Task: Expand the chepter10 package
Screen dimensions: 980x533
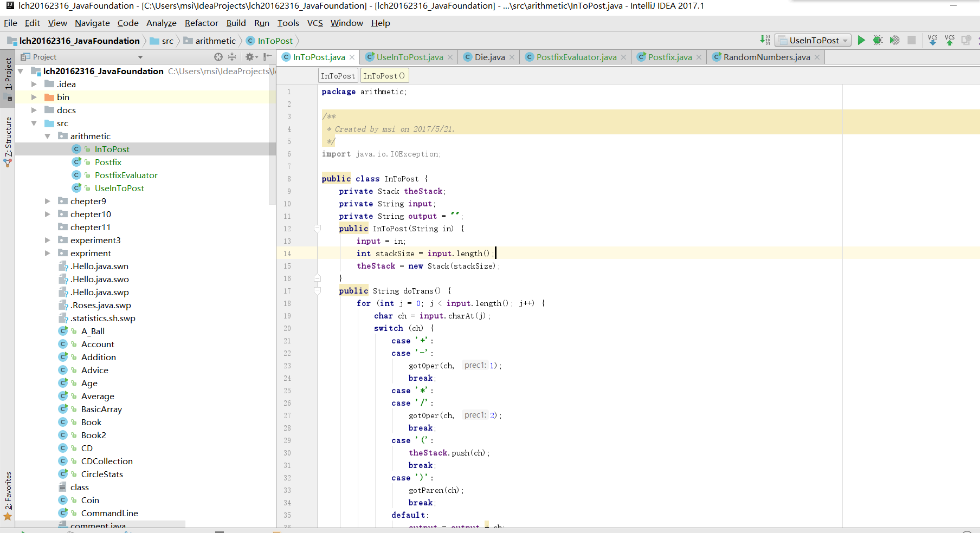Action: [48, 214]
